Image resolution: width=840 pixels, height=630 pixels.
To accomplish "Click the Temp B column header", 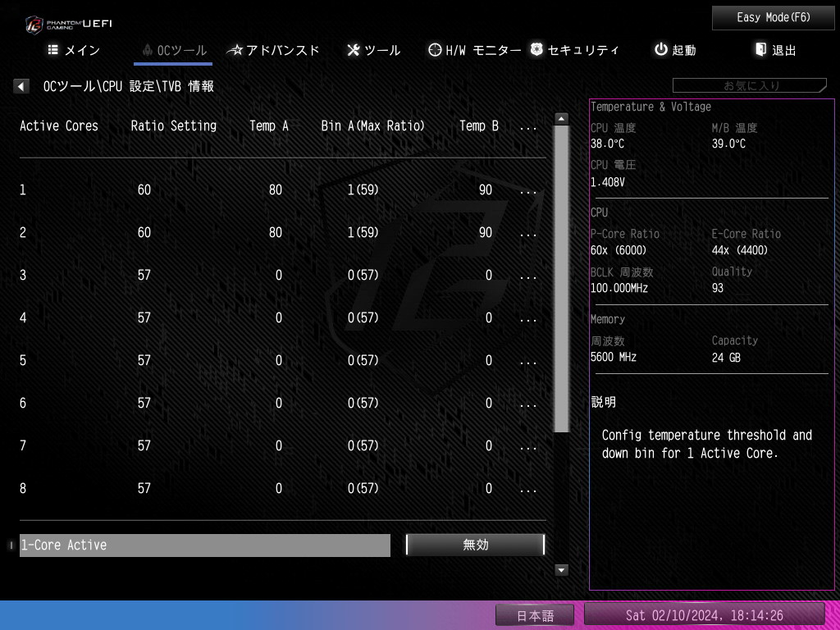I will point(479,126).
